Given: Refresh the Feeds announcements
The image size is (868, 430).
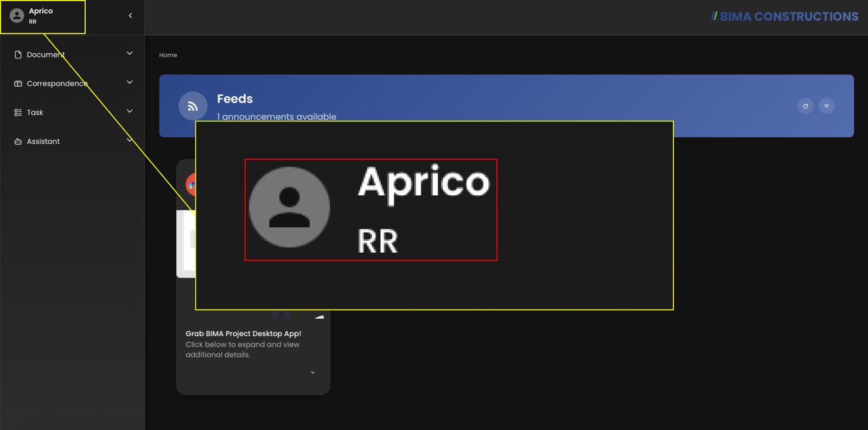Looking at the screenshot, I should click(x=806, y=106).
